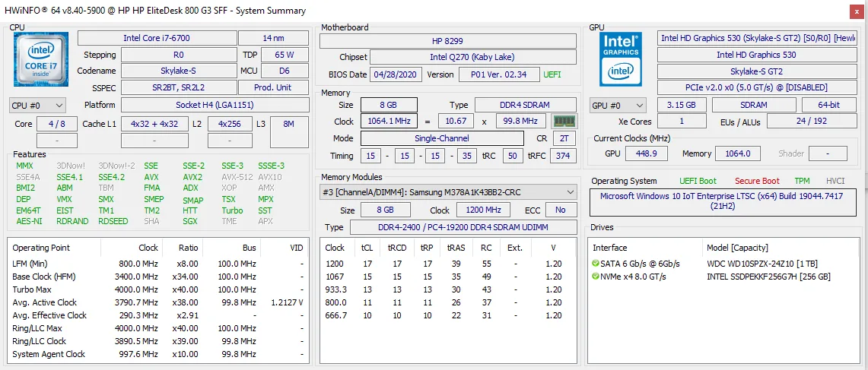Click the green UEFI label beside BIOS version
The image size is (868, 370).
pyautogui.click(x=552, y=74)
